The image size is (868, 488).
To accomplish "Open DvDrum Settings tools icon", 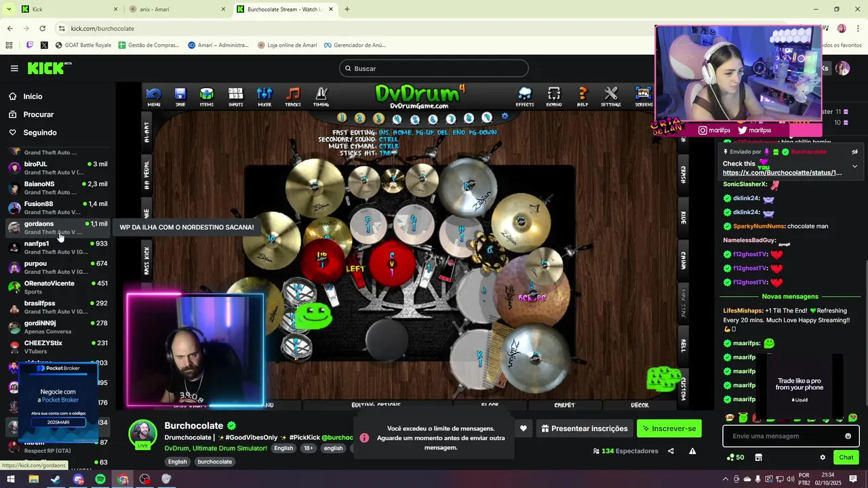I will 611,97.
